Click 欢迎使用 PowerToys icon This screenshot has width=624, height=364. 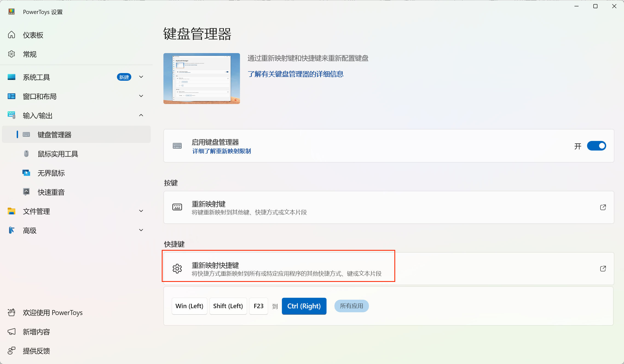point(11,312)
